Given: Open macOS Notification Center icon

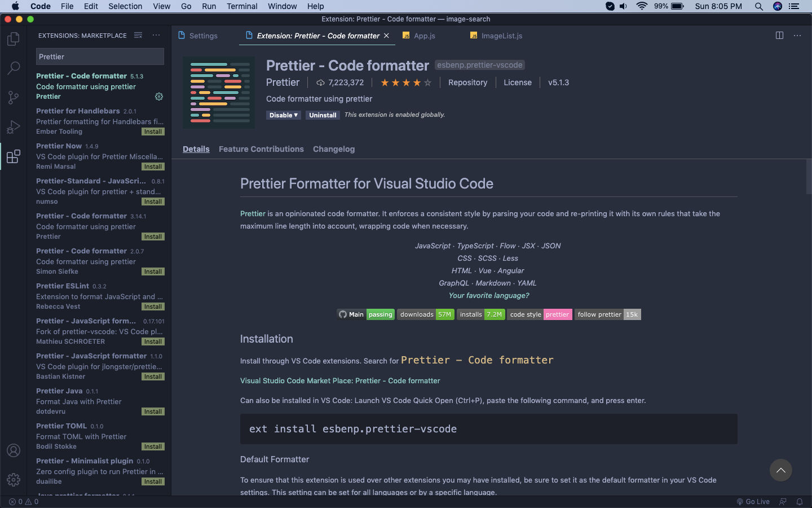Looking at the screenshot, I should coord(795,6).
